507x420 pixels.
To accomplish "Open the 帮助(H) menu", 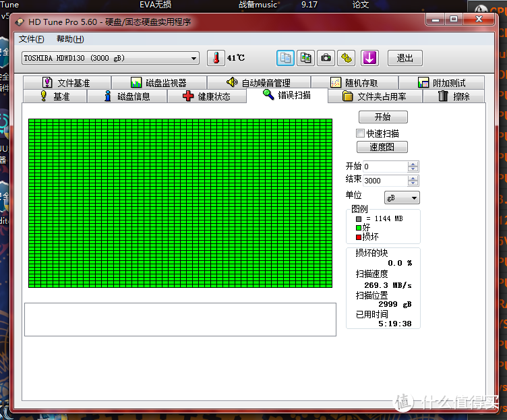I will [x=70, y=39].
